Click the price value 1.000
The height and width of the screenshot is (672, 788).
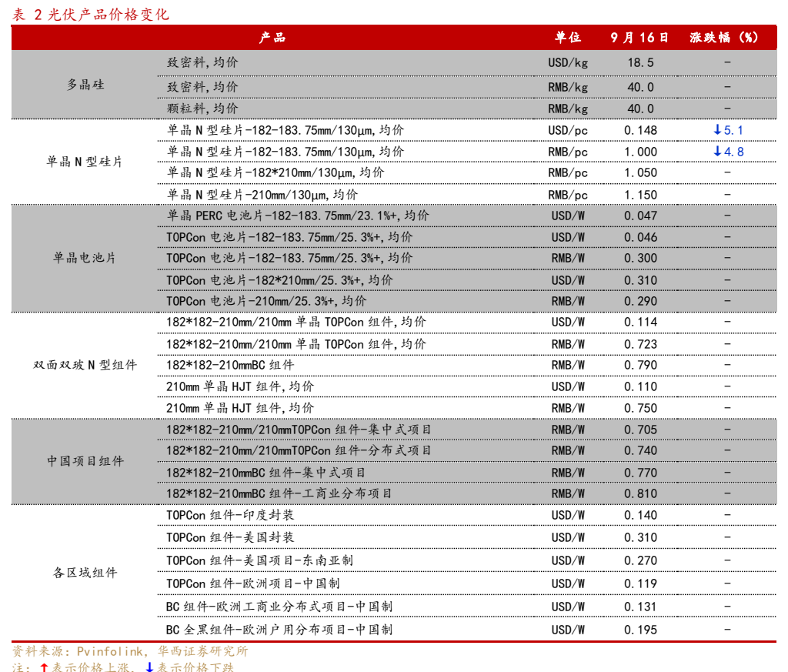tap(641, 152)
